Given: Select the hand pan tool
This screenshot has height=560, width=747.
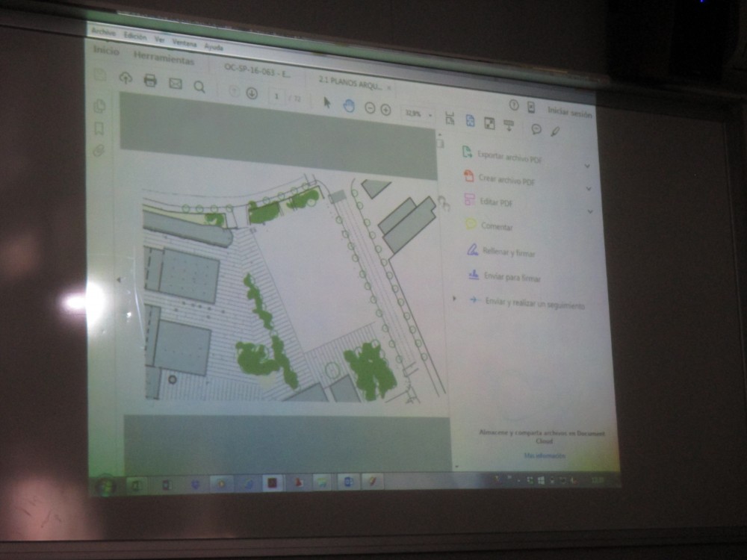Looking at the screenshot, I should [348, 105].
